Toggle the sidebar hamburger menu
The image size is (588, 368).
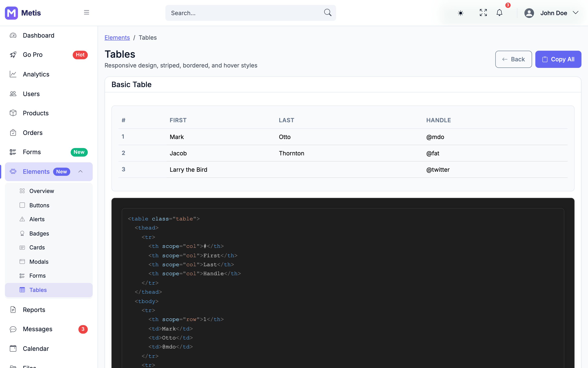87,12
